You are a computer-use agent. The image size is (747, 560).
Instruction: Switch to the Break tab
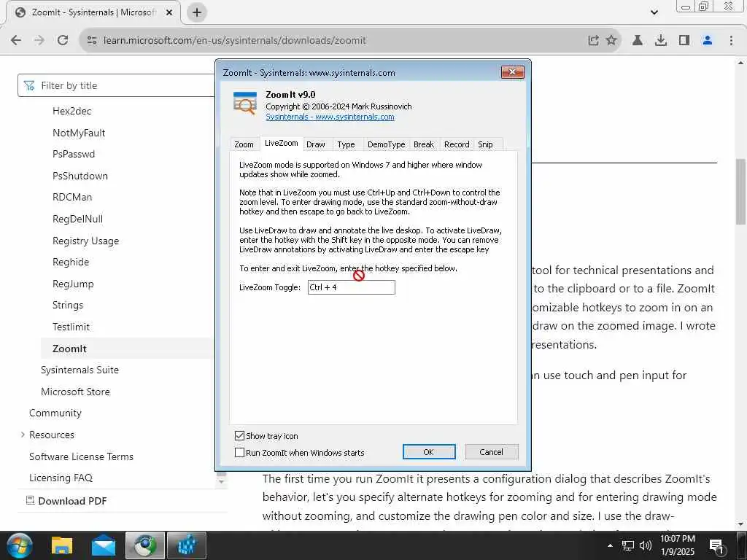pyautogui.click(x=424, y=144)
